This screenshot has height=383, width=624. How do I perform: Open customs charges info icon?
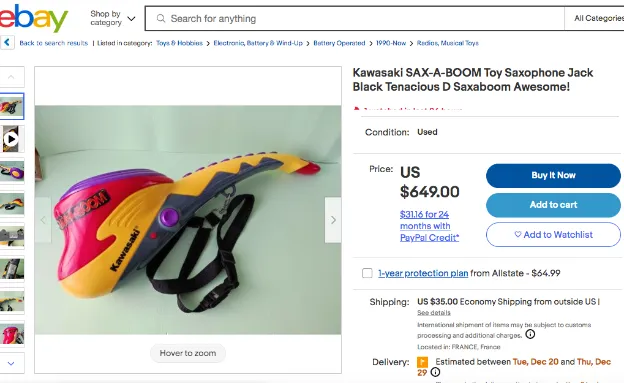530,334
